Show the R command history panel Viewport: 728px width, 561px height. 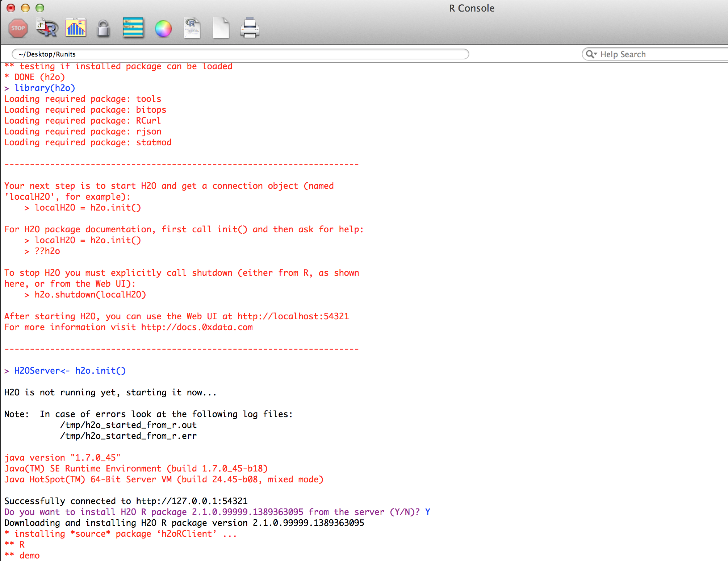tap(133, 28)
